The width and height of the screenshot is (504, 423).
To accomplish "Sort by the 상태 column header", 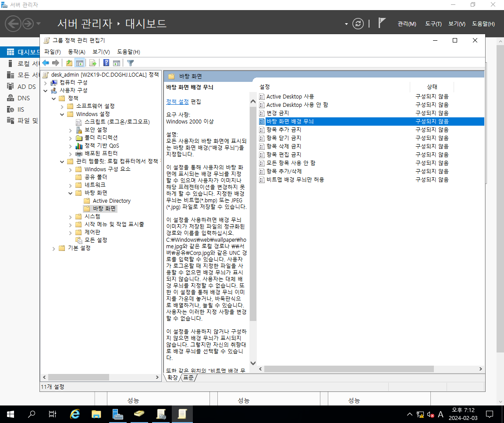I will [x=432, y=87].
